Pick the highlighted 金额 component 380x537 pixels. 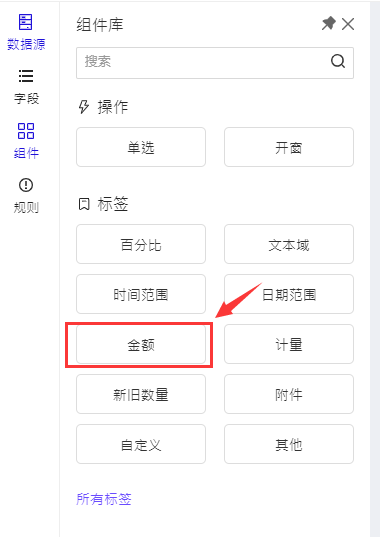tap(141, 344)
